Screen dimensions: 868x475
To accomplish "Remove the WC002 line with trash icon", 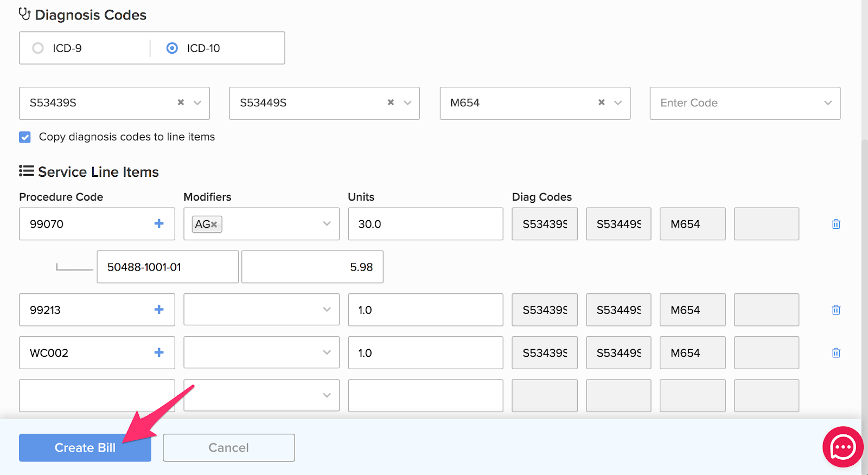I will click(x=836, y=352).
